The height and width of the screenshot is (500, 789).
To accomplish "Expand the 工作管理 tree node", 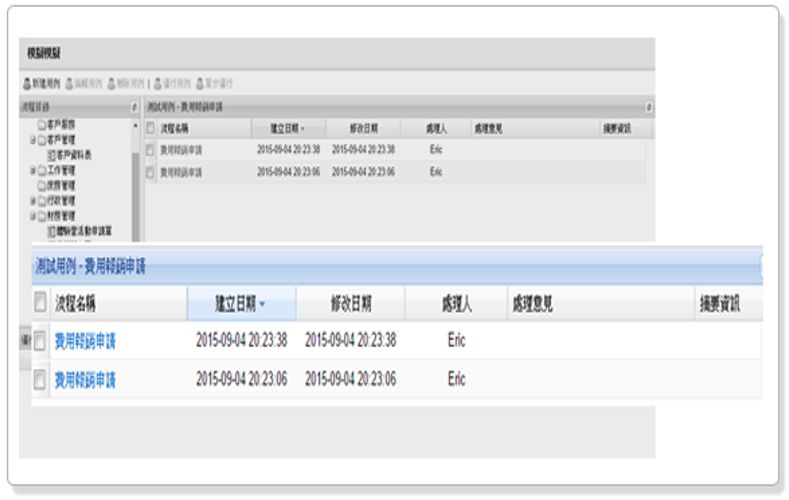I will pos(33,170).
